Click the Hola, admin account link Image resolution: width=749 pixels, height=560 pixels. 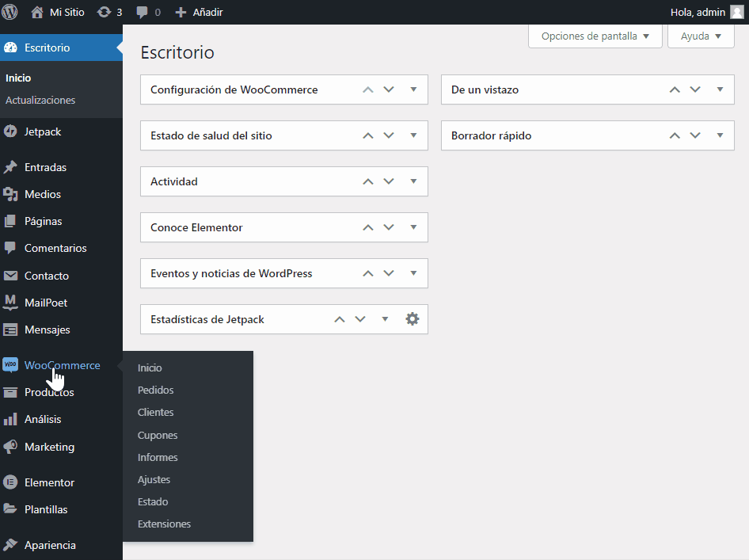pos(698,13)
